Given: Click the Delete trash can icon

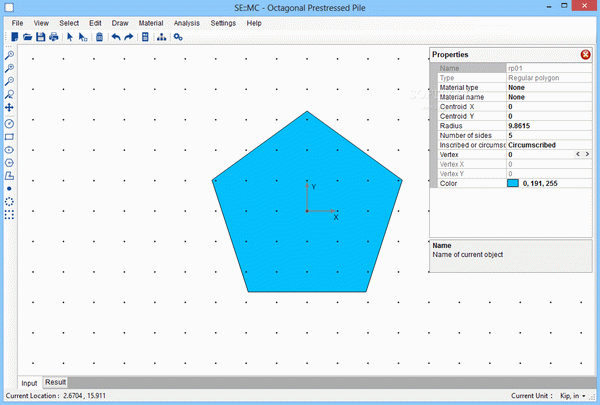Looking at the screenshot, I should (x=99, y=37).
